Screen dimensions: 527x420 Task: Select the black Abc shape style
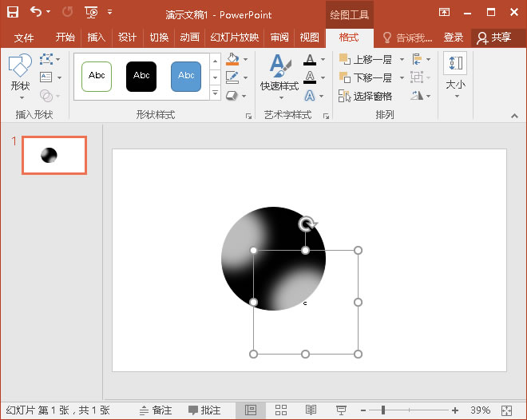[x=141, y=76]
